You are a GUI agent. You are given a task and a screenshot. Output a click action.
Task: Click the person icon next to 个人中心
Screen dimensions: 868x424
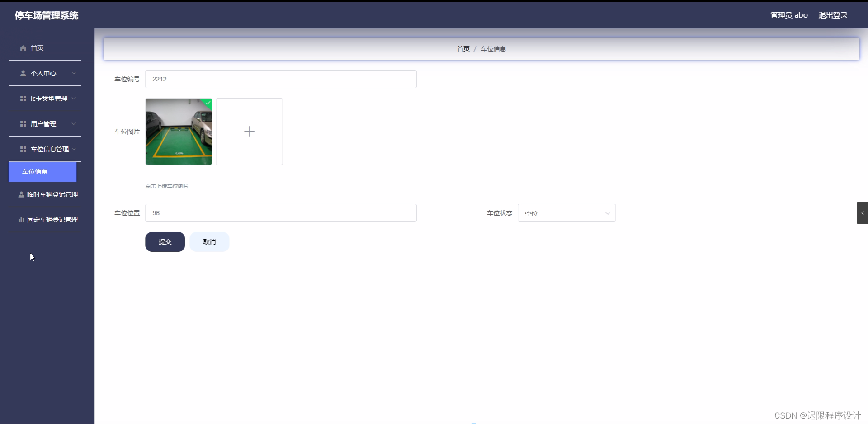pyautogui.click(x=23, y=73)
